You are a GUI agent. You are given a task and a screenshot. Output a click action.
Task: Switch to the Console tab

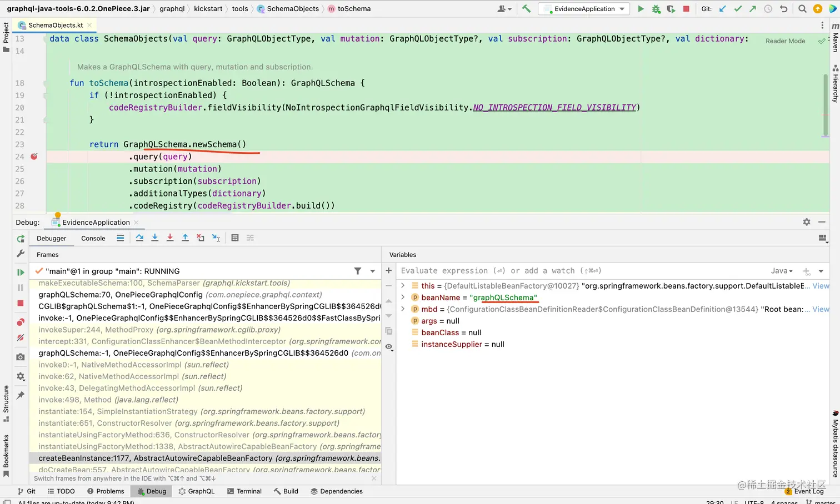click(93, 239)
